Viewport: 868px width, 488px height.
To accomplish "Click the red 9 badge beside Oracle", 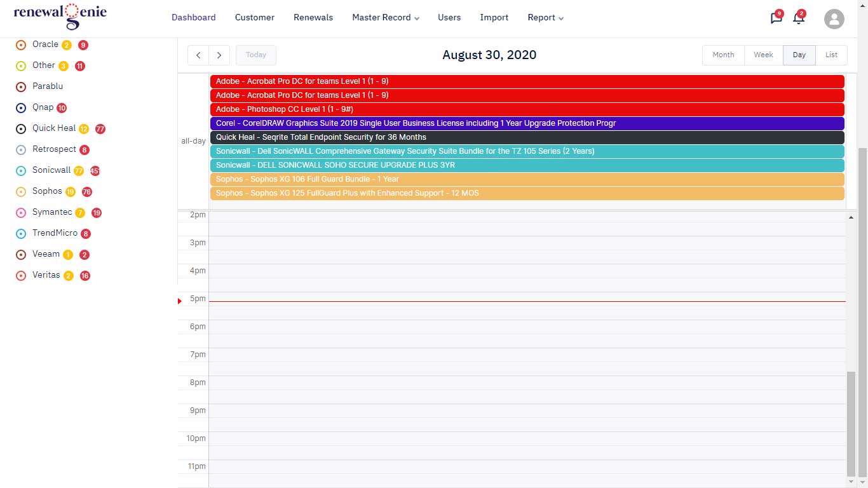I will [83, 45].
